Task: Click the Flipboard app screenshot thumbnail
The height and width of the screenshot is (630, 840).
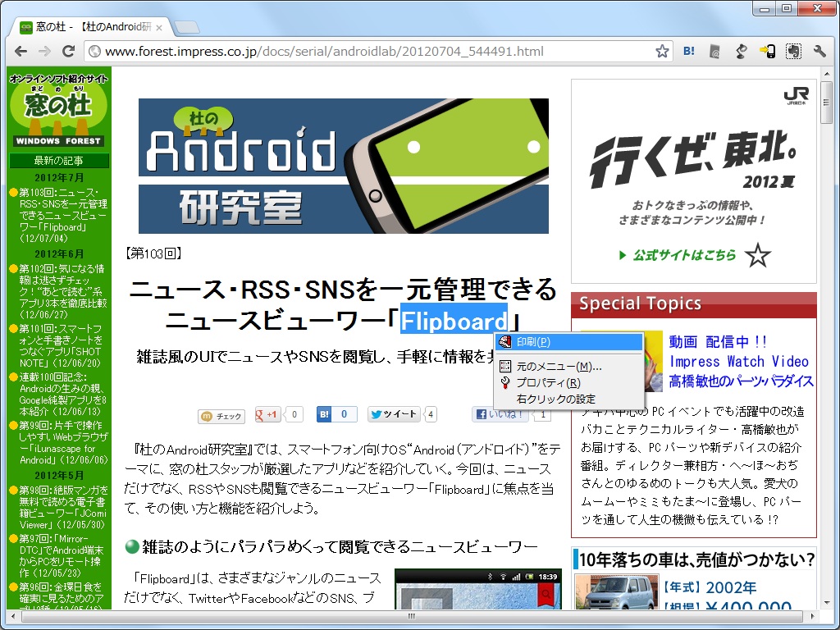Action: pyautogui.click(x=478, y=589)
